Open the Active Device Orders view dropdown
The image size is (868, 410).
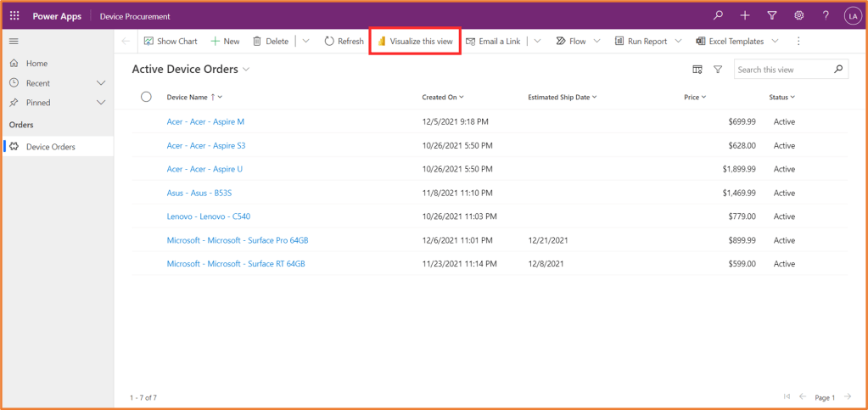(246, 70)
